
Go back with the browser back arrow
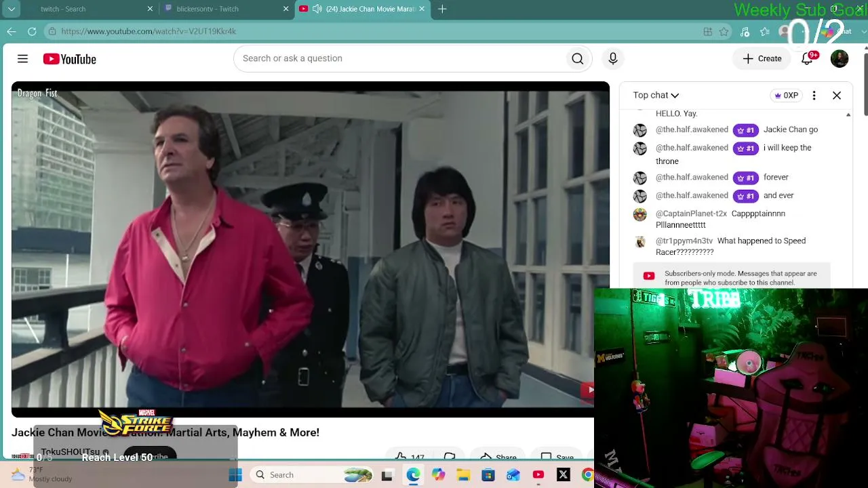tap(12, 31)
